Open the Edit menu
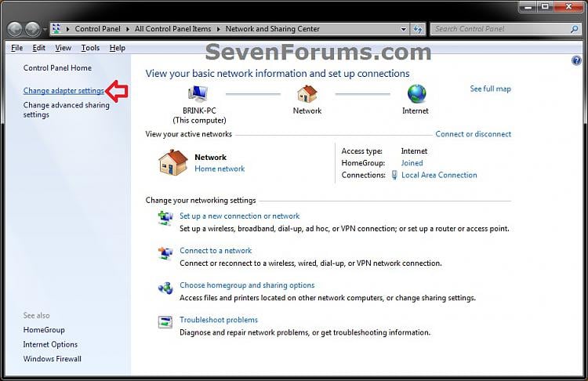 pos(38,48)
